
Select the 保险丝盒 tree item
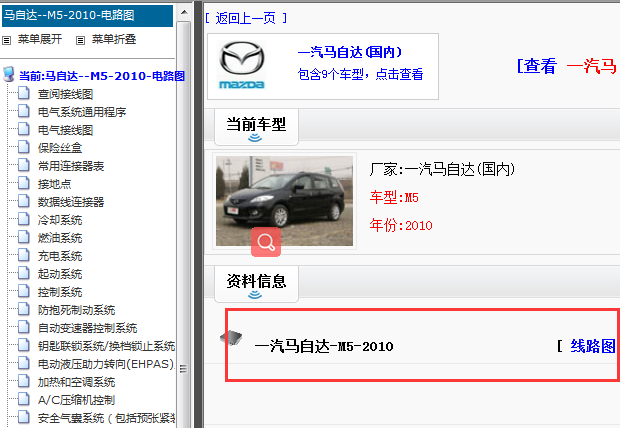[60, 148]
